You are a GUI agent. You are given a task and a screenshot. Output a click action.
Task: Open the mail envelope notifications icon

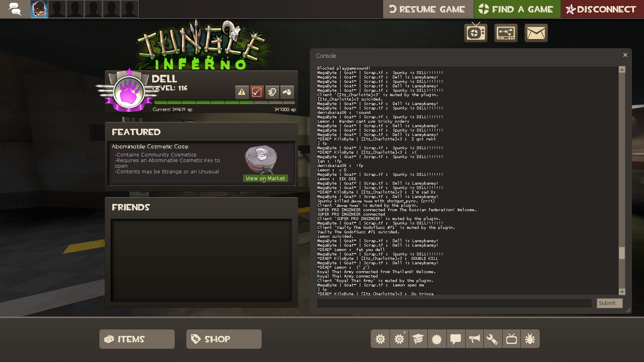pyautogui.click(x=536, y=33)
